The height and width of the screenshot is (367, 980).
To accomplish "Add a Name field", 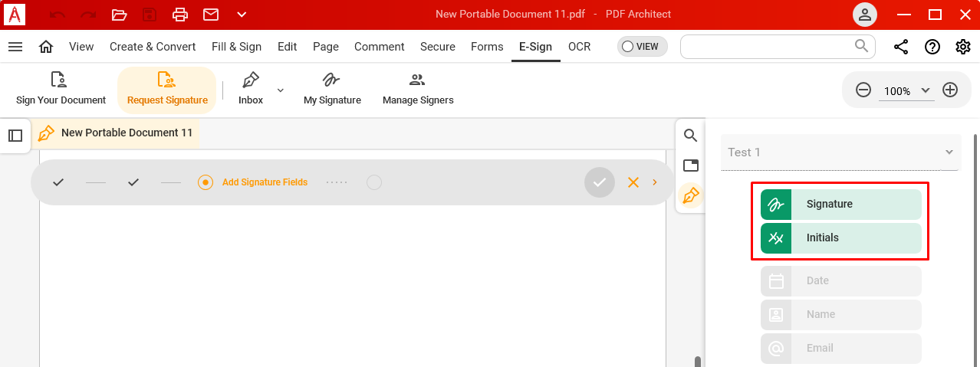I will pos(841,315).
